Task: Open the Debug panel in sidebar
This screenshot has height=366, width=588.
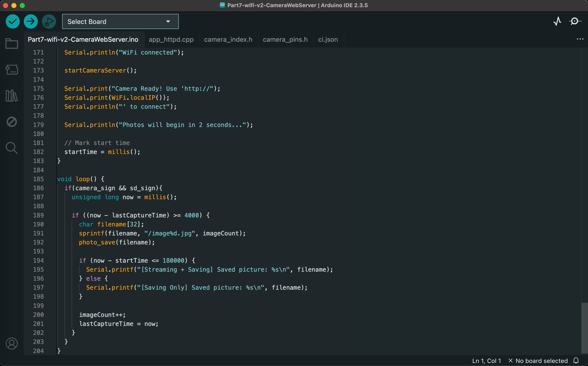Action: pos(12,122)
